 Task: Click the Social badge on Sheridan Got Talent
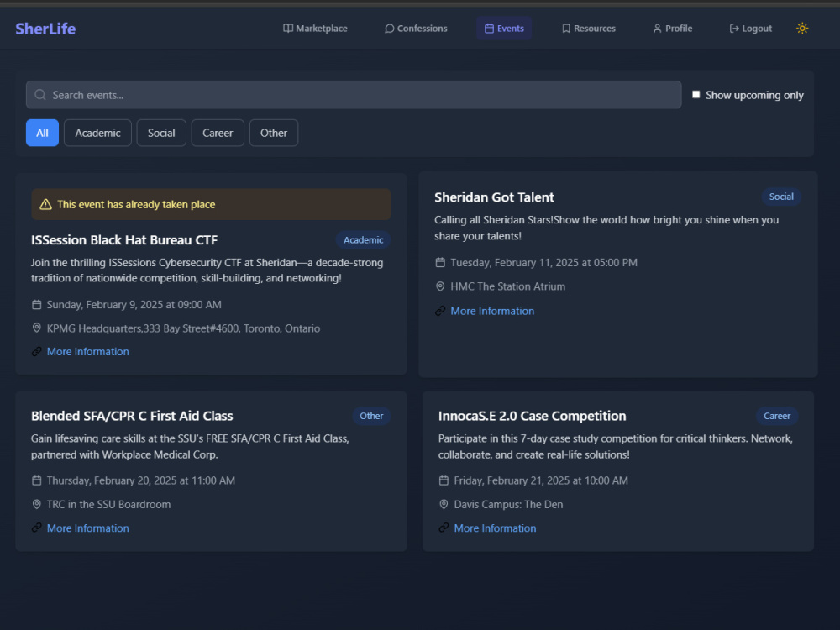[x=781, y=197]
